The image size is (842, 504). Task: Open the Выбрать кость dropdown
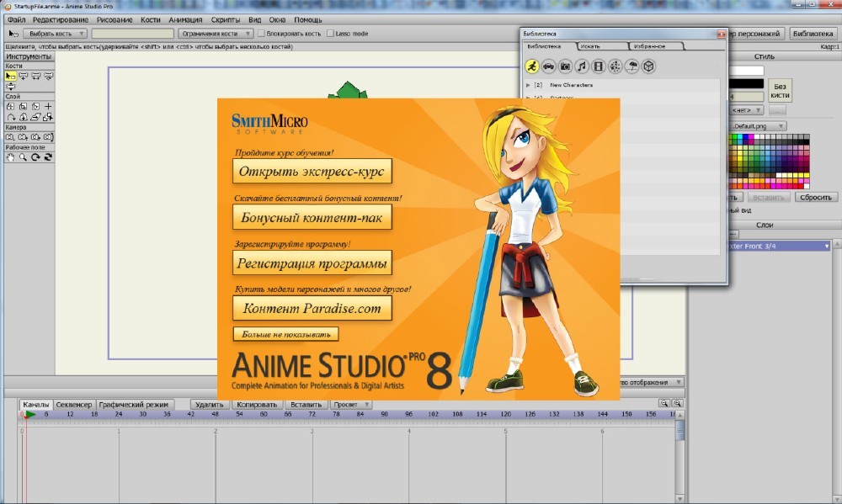pyautogui.click(x=55, y=34)
